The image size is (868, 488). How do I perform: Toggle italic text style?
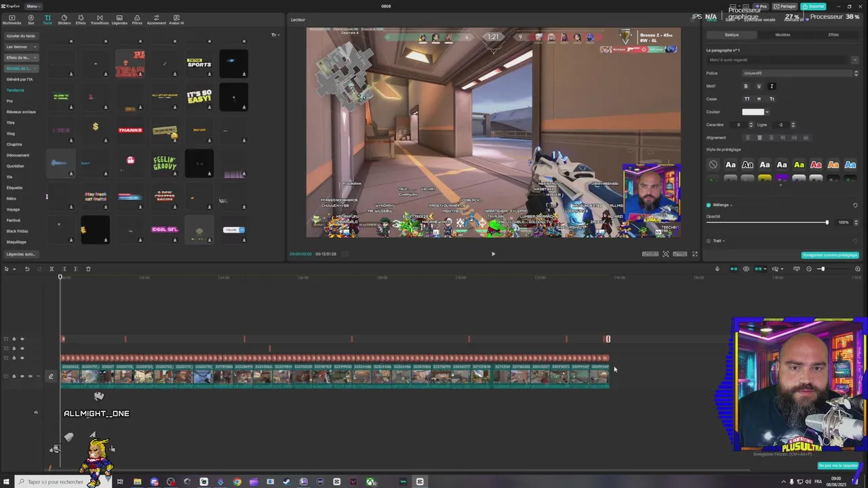pyautogui.click(x=771, y=86)
